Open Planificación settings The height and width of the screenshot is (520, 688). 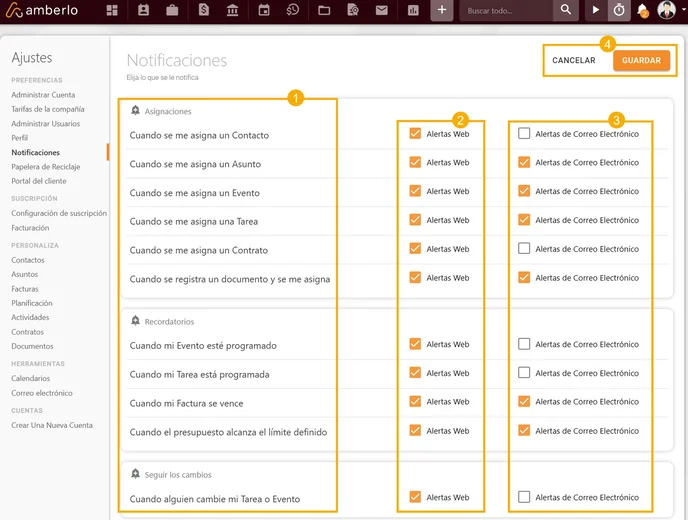32,303
